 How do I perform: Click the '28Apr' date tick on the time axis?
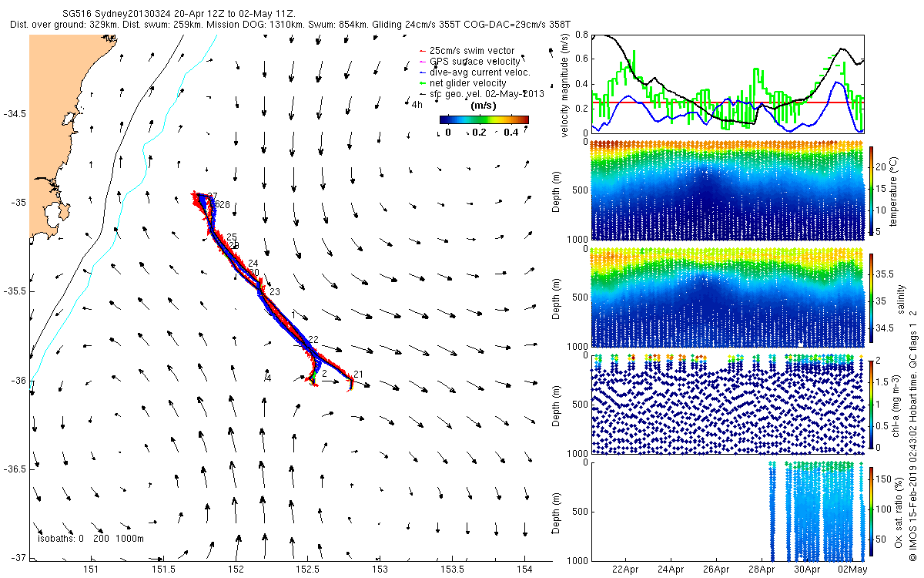(x=762, y=570)
